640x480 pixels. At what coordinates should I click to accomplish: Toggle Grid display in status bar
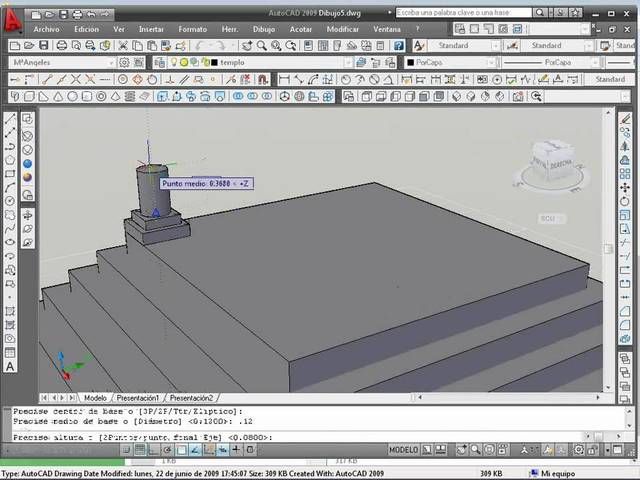pos(140,450)
